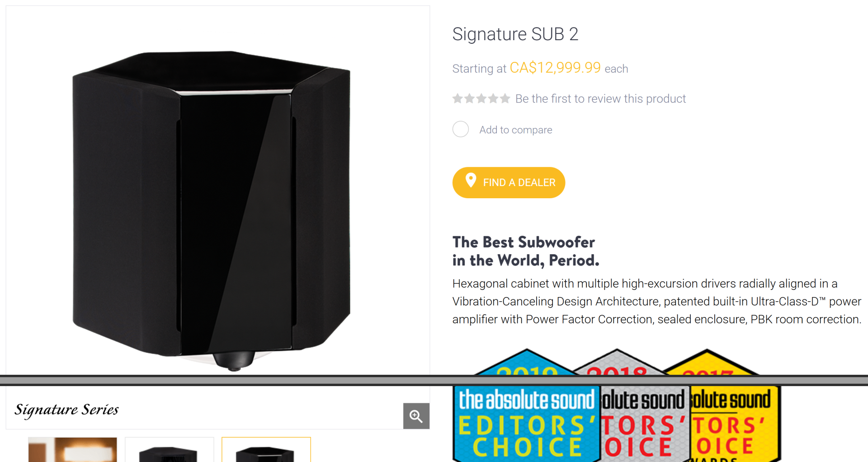Screen dimensions: 868x462
Task: Click the magnifier zoom icon on product image
Action: [416, 416]
